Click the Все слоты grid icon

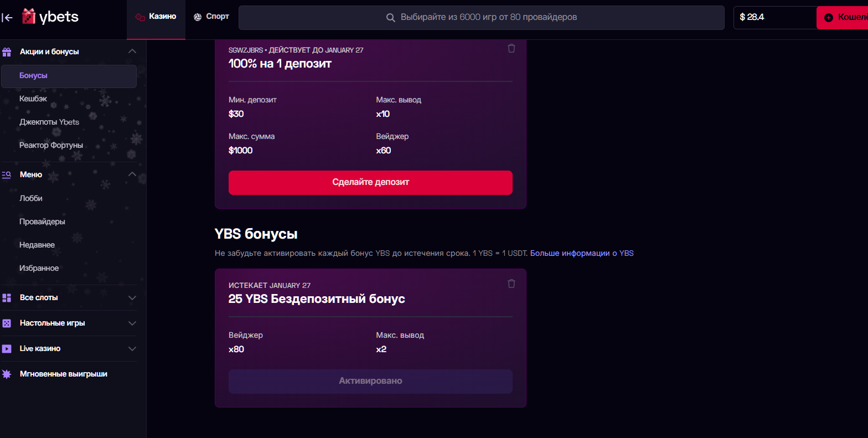[x=7, y=298]
